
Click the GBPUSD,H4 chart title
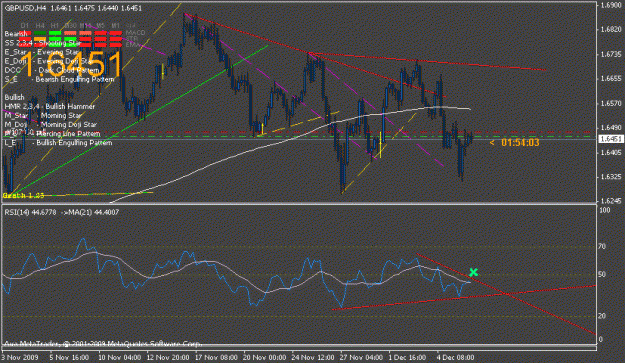tap(26, 8)
